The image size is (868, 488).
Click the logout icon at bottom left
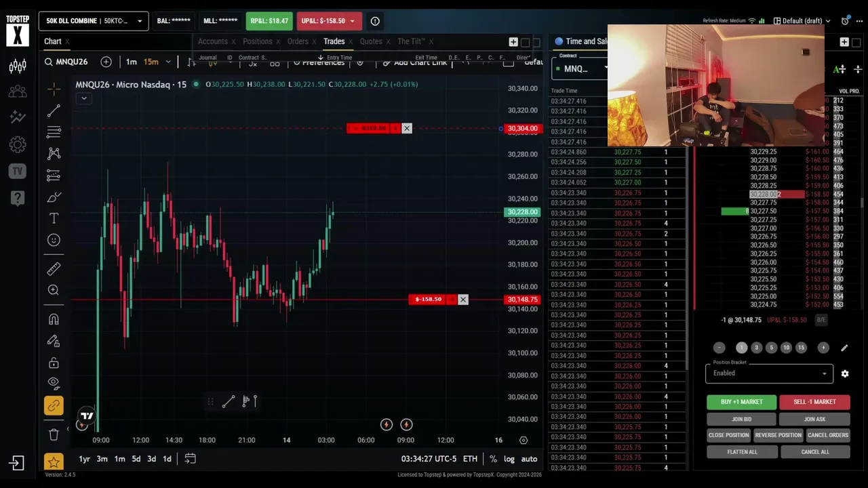(x=17, y=463)
